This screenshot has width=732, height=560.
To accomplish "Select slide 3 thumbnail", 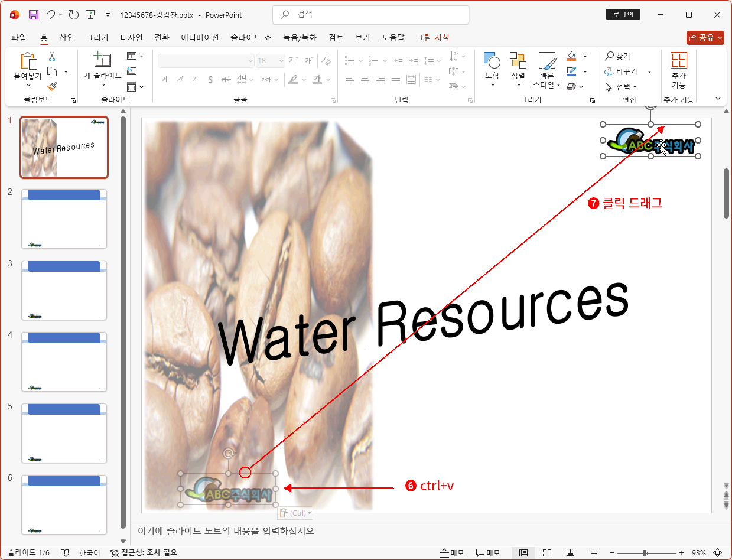I will (64, 290).
